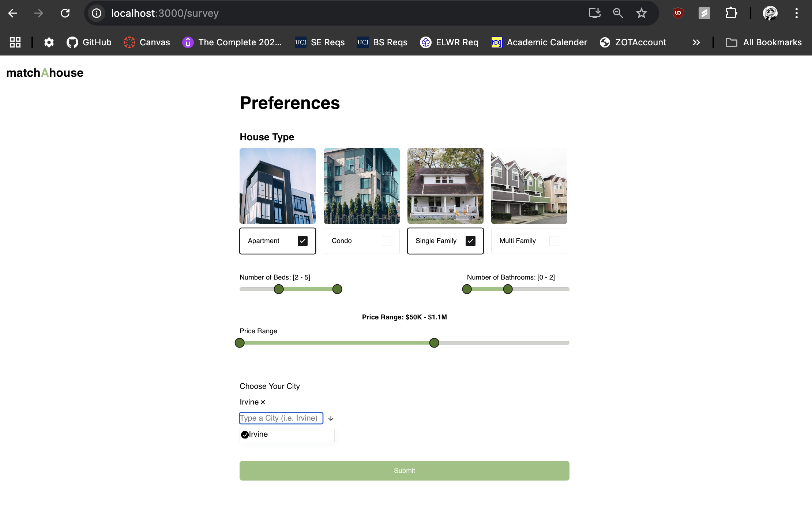Screen dimensions: 812x516
Task: Bookmark this page with the star icon
Action: pos(641,14)
